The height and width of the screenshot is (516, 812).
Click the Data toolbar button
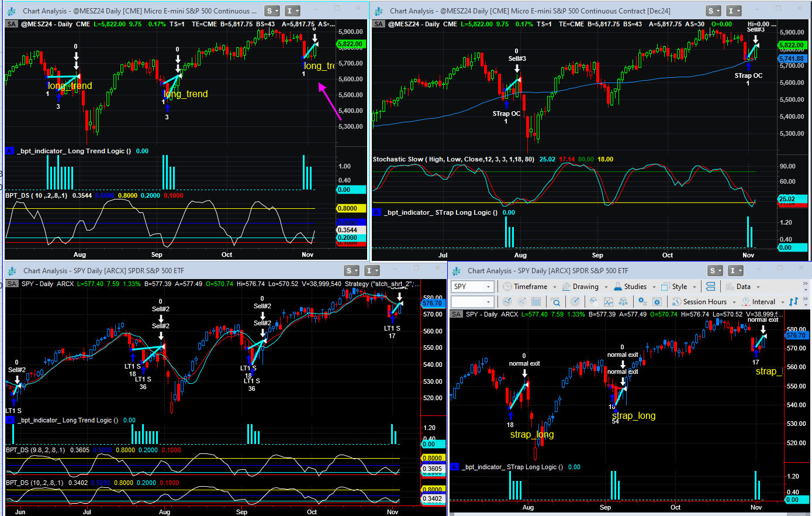tap(742, 287)
